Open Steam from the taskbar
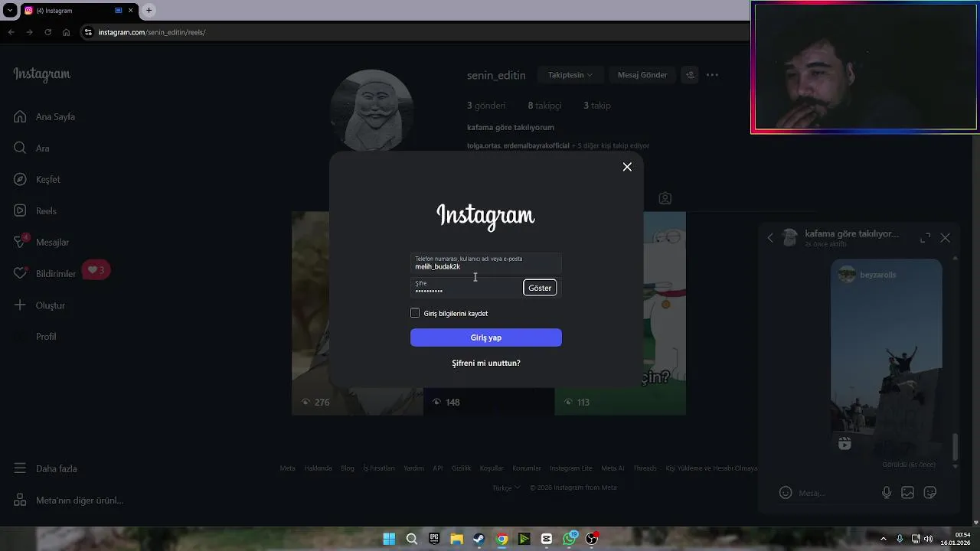This screenshot has width=980, height=551. [x=479, y=539]
